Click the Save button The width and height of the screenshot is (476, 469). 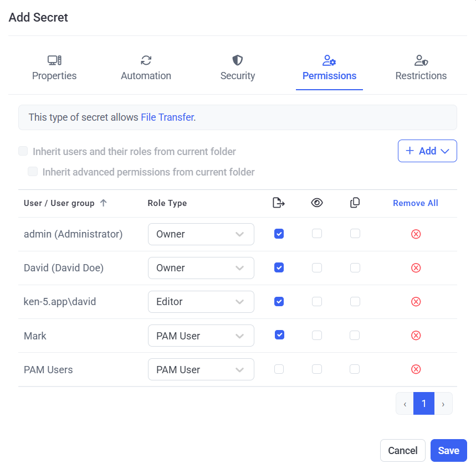click(448, 451)
